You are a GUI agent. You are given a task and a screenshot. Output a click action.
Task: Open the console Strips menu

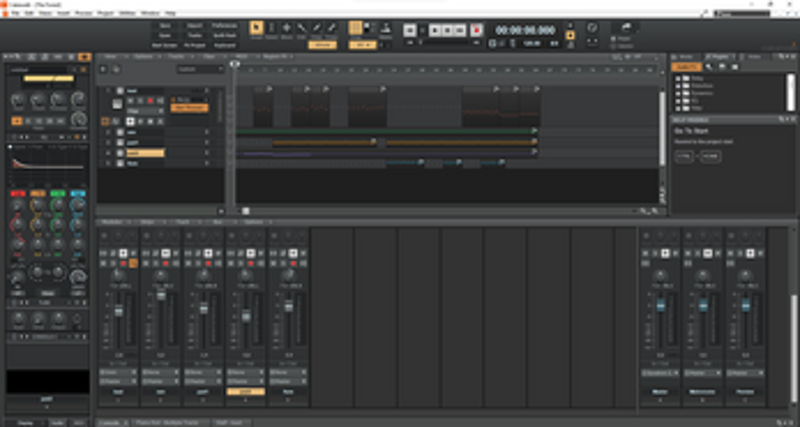click(147, 222)
